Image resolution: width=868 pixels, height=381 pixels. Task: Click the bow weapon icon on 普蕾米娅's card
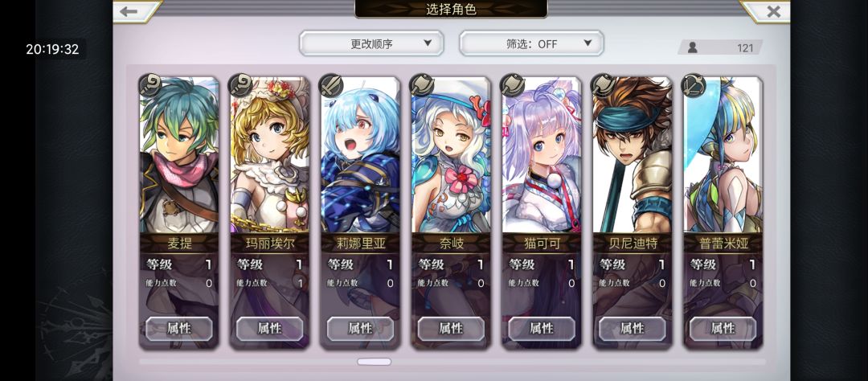click(x=694, y=86)
